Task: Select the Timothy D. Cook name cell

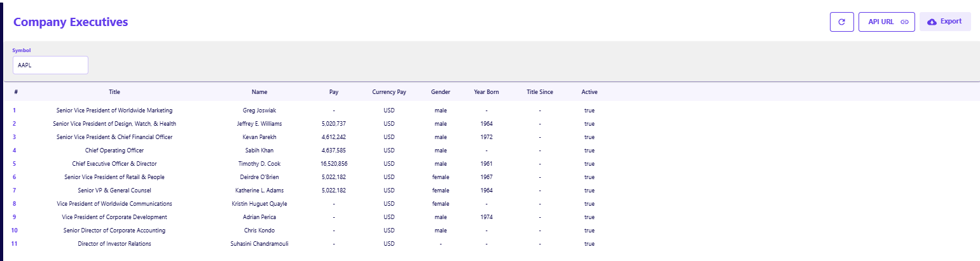Action: click(259, 164)
